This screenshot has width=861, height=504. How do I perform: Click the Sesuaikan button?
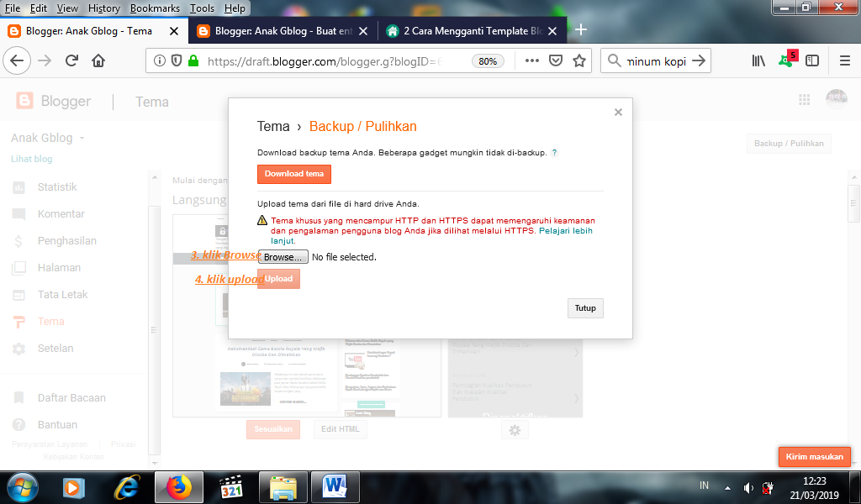[273, 429]
